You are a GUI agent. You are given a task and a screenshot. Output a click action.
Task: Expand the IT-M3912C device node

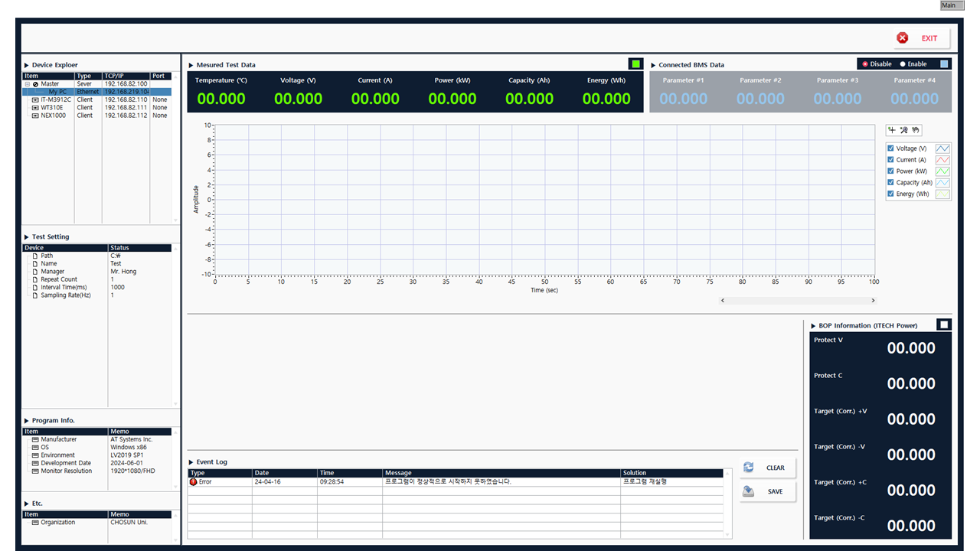[35, 99]
